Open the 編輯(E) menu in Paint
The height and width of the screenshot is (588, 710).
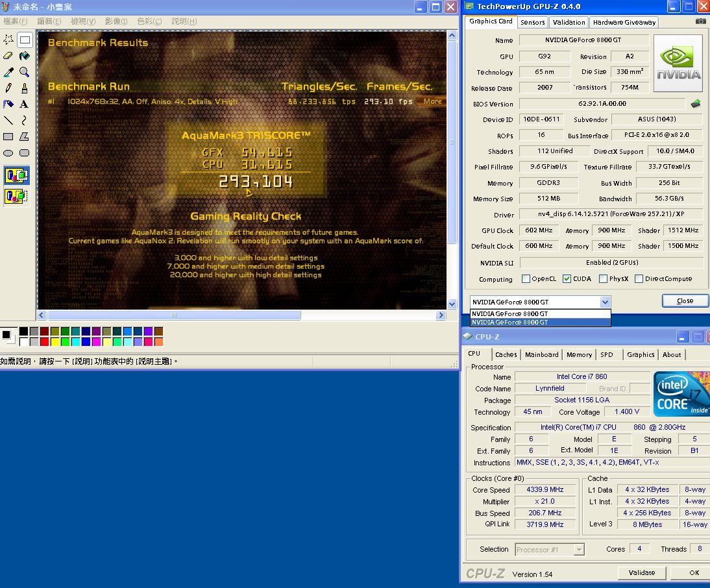(49, 21)
